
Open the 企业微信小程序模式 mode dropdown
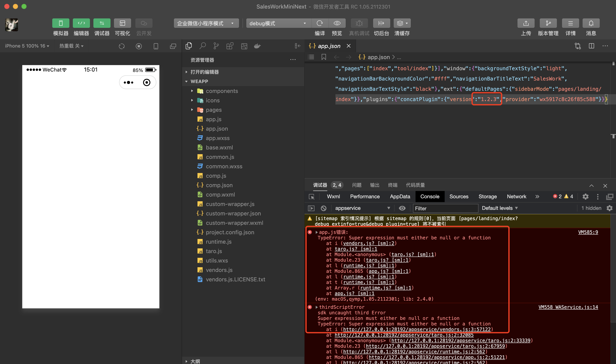(206, 23)
